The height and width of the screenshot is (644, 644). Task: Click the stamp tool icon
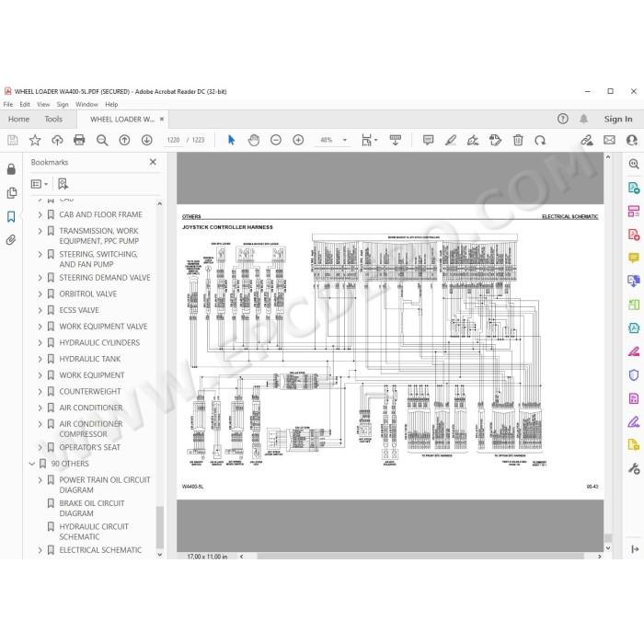point(495,141)
